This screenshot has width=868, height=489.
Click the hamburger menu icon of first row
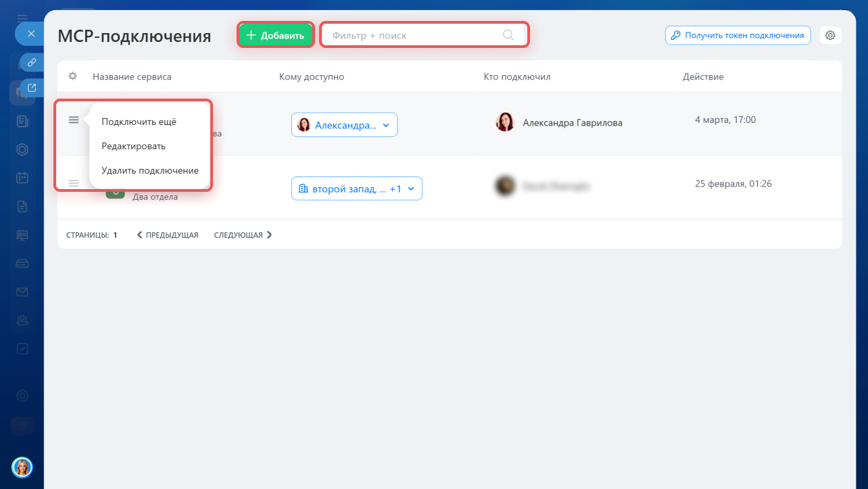click(x=74, y=120)
